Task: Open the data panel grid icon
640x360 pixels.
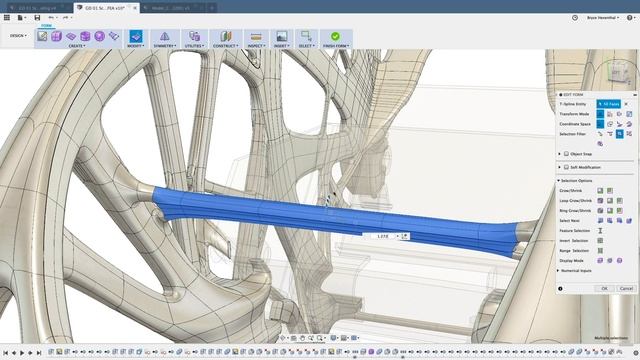Action: pos(7,18)
